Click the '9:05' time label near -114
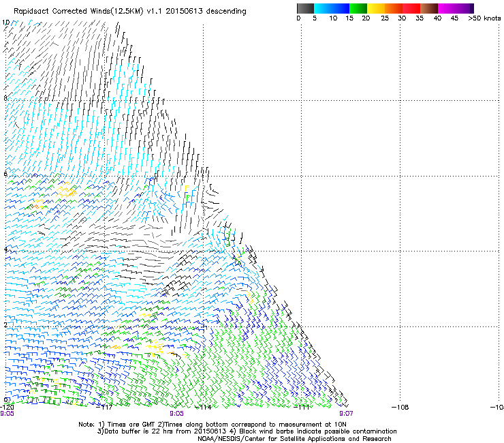The image size is (504, 443). (176, 414)
